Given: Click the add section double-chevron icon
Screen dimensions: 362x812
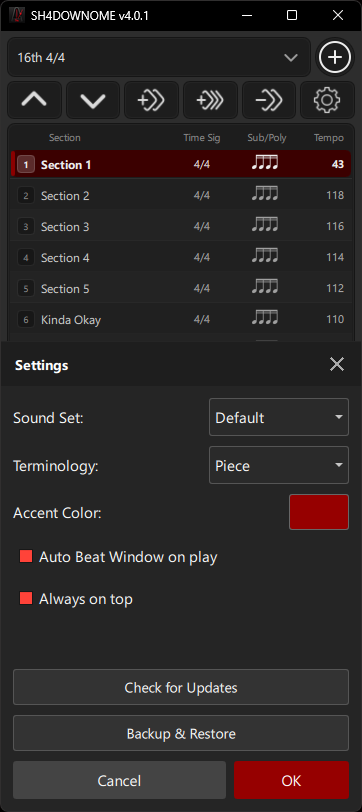Looking at the screenshot, I should pyautogui.click(x=151, y=100).
